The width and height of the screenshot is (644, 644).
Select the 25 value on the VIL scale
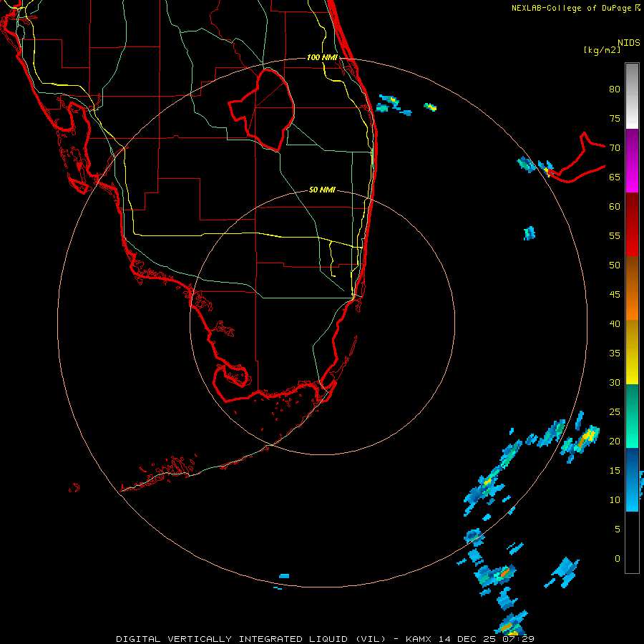(x=615, y=412)
